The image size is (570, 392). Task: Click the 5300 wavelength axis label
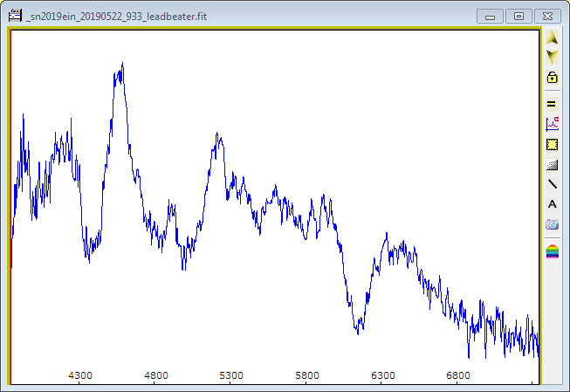point(231,375)
